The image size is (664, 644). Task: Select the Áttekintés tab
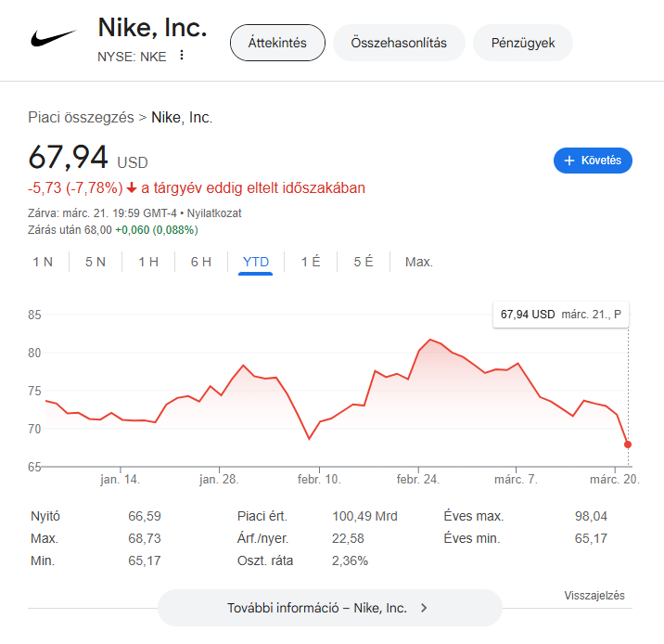pos(277,43)
